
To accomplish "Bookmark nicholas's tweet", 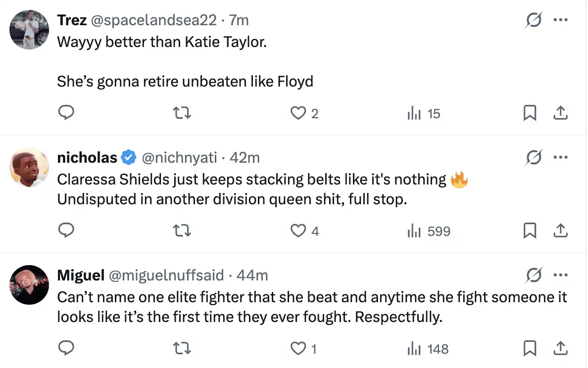I will tap(530, 230).
